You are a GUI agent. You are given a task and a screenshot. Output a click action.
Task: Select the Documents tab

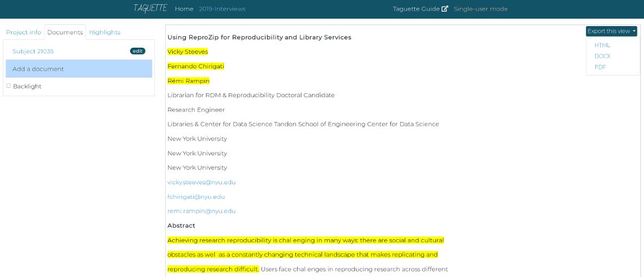click(x=66, y=32)
